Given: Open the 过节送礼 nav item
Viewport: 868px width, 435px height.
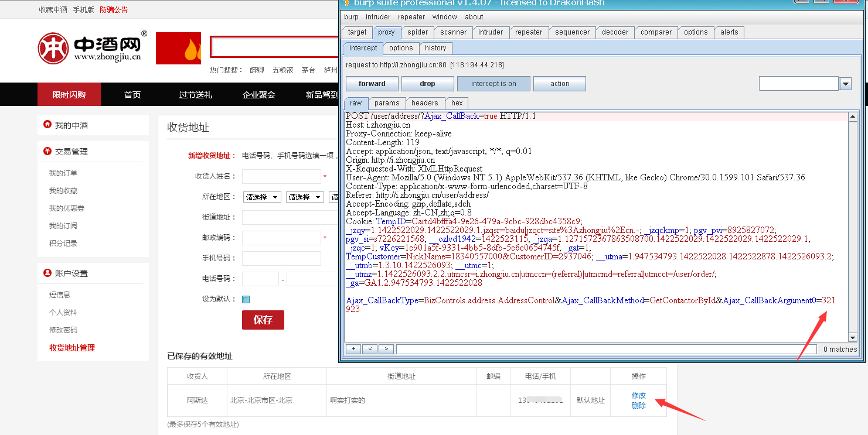Looking at the screenshot, I should 196,94.
